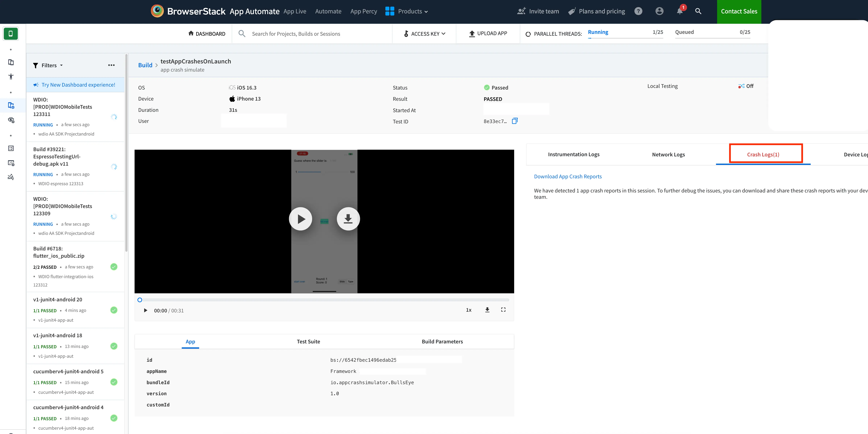Open Plans and pricing
This screenshot has width=868, height=434.
pyautogui.click(x=597, y=11)
